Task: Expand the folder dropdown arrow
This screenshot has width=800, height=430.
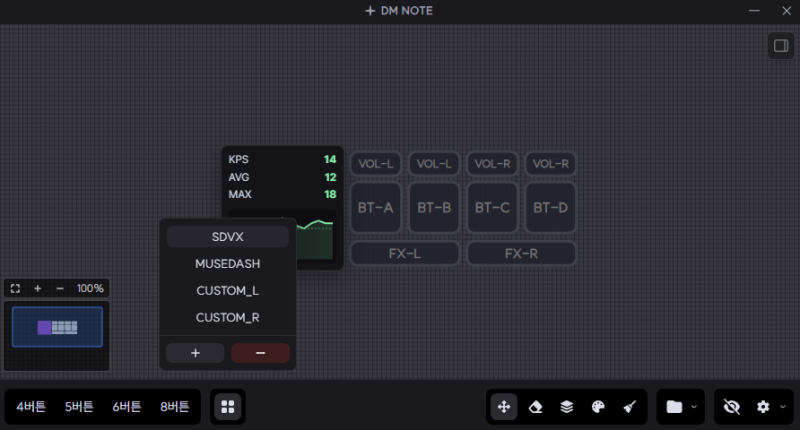Action: pyautogui.click(x=694, y=407)
